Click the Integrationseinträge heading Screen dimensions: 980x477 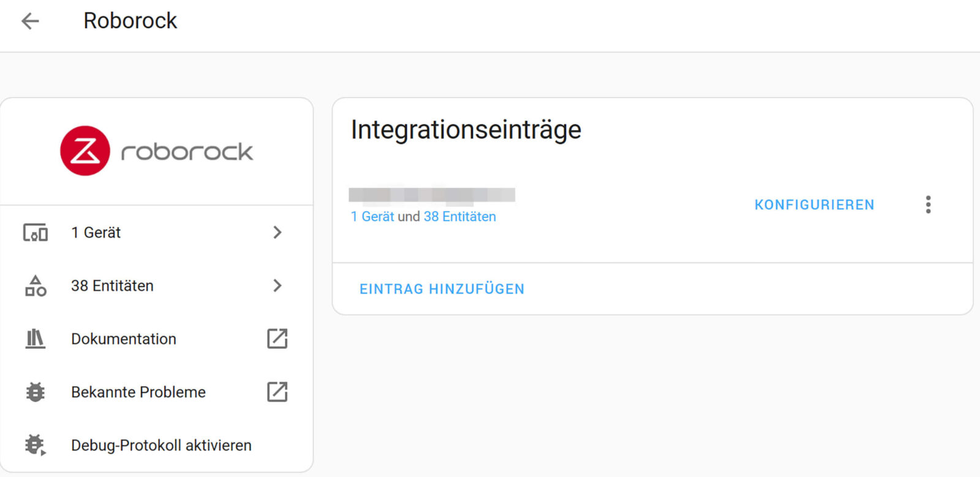pos(466,130)
